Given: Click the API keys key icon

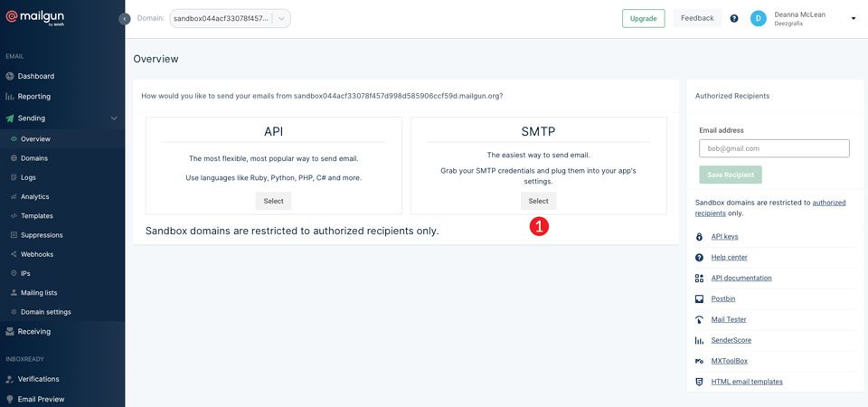Looking at the screenshot, I should tap(699, 237).
